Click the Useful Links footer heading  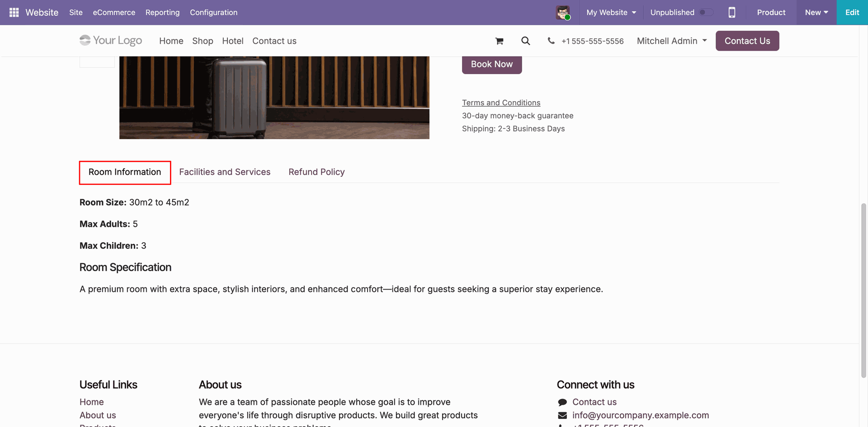(x=108, y=385)
